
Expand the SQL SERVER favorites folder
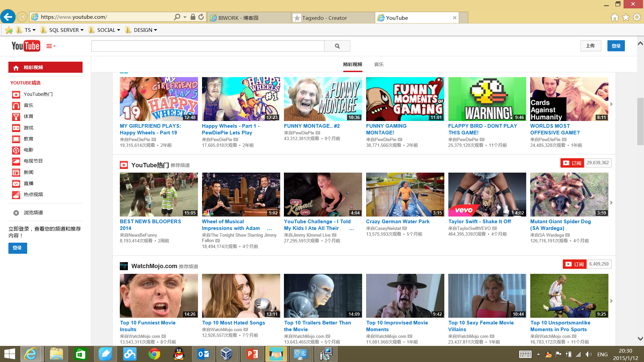tap(62, 30)
